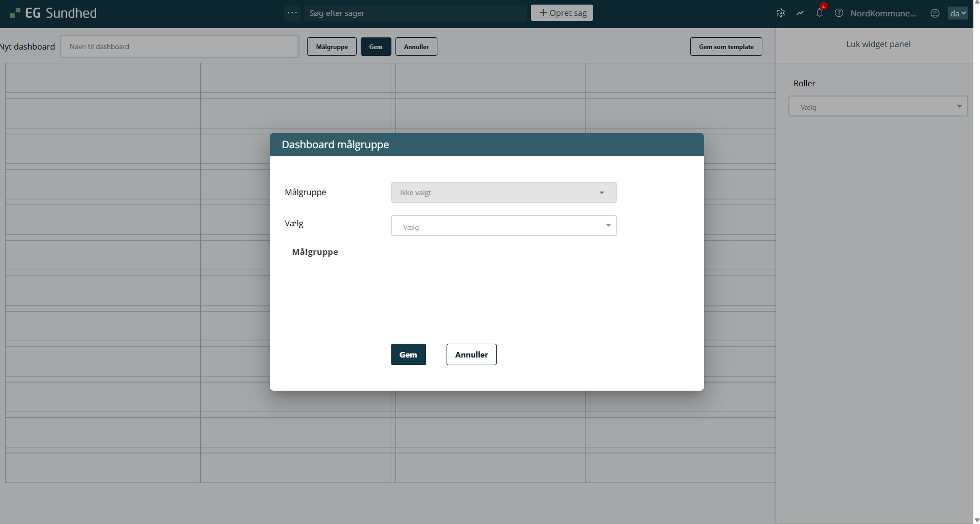Change language with the 'da' selector
The image size is (980, 524).
point(958,13)
